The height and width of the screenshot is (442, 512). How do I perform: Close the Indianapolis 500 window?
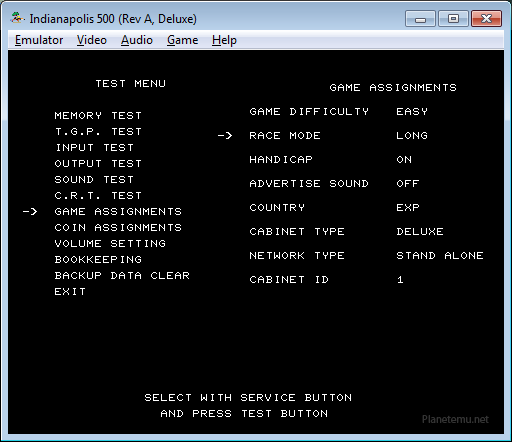point(486,19)
